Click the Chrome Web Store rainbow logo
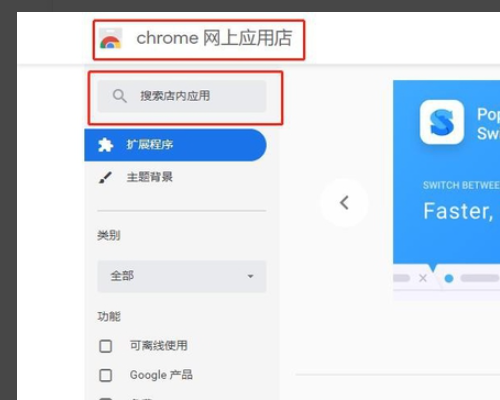Viewport: 500px width, 400px height. pyautogui.click(x=111, y=39)
